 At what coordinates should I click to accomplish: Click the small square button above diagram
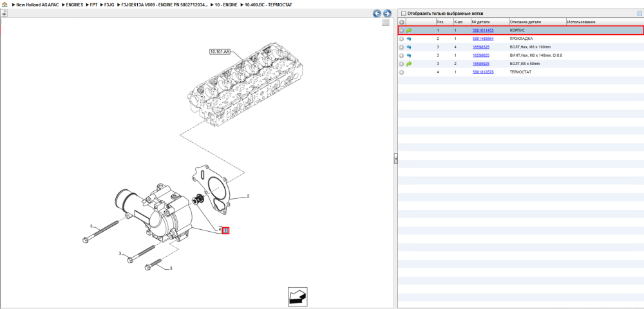click(x=385, y=23)
